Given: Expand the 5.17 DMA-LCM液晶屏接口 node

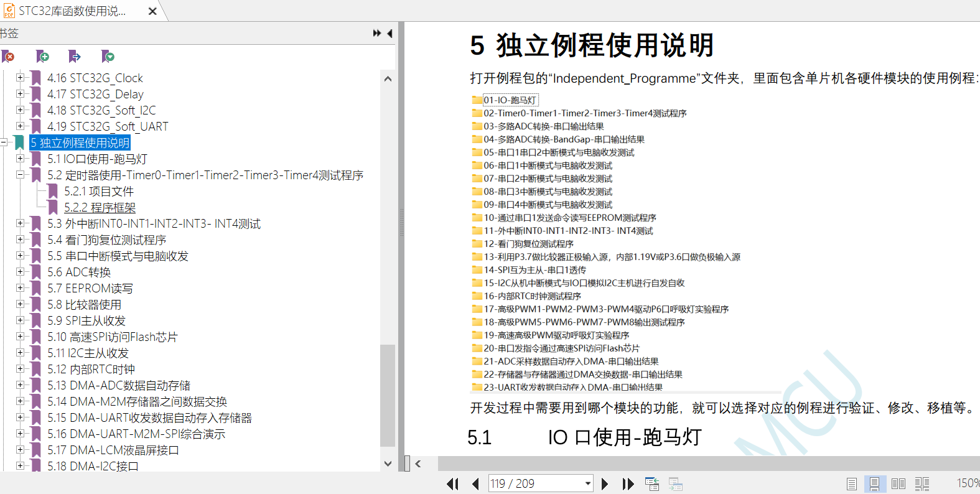Looking at the screenshot, I should (x=20, y=450).
